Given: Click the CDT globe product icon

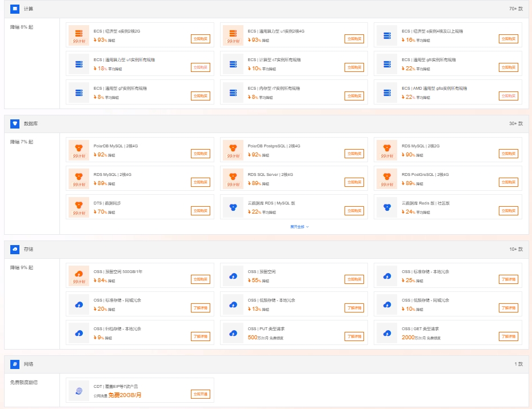Looking at the screenshot, I should click(x=79, y=391).
